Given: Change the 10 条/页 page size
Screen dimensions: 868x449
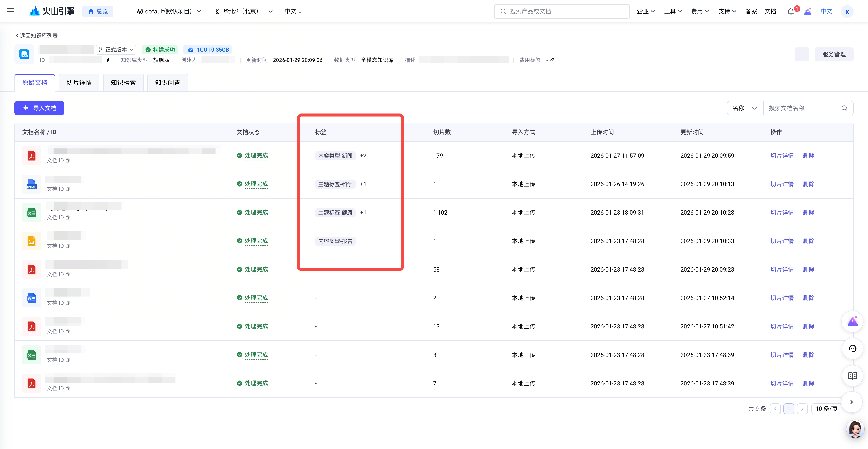Looking at the screenshot, I should click(x=827, y=409).
